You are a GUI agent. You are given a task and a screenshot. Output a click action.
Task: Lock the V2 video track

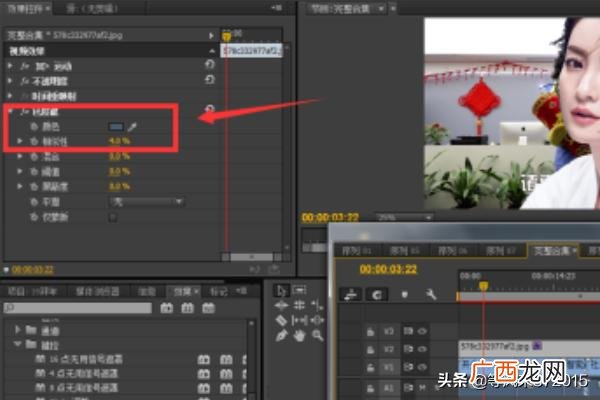pyautogui.click(x=370, y=349)
